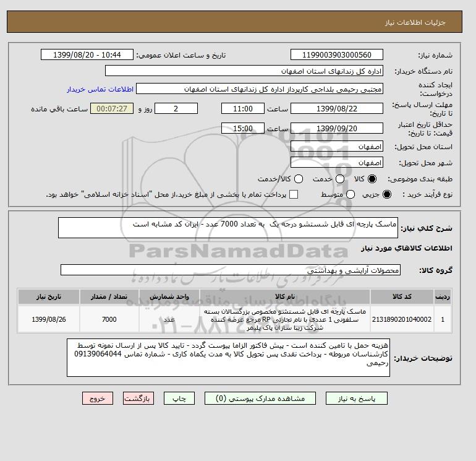Click the buyer notes text area

pyautogui.click(x=228, y=358)
